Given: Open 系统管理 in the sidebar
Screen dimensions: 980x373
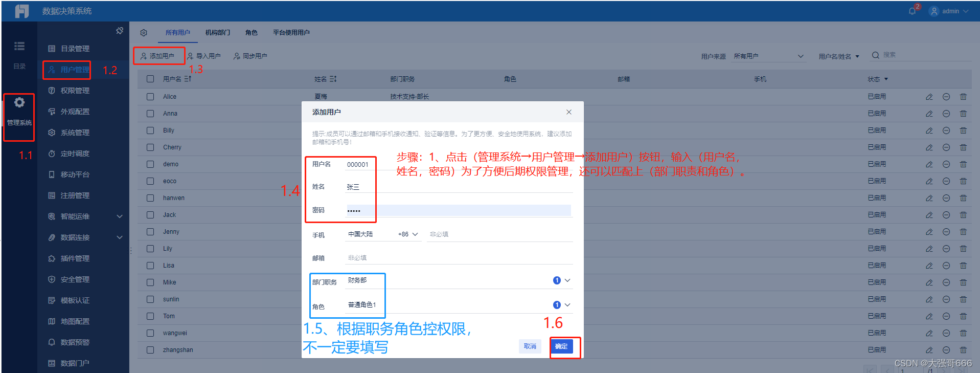Looking at the screenshot, I should tap(75, 133).
